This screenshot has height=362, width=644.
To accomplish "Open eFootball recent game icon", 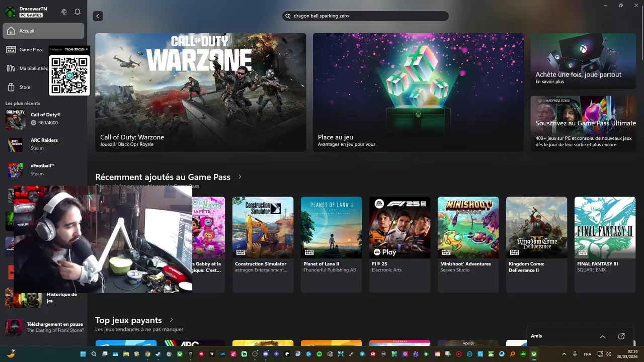I will click(15, 170).
